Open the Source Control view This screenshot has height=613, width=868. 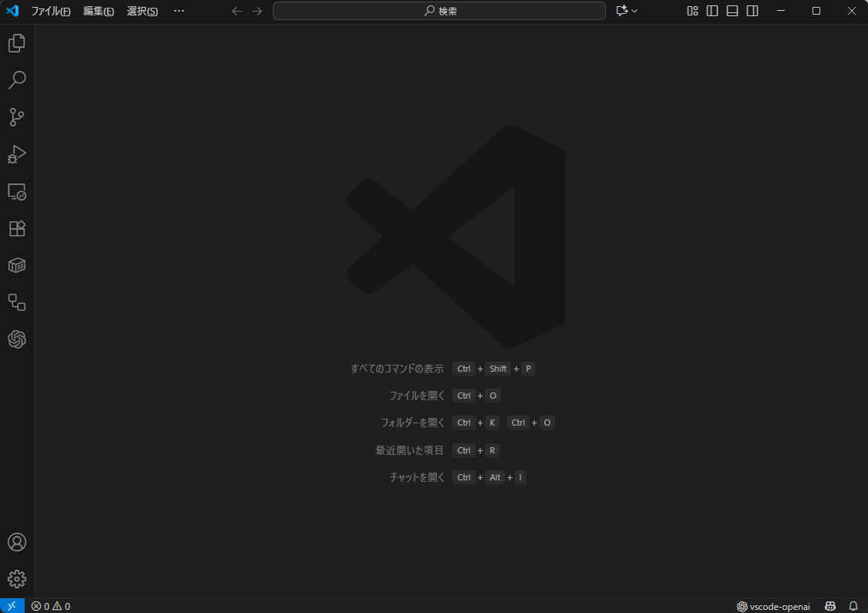[17, 117]
